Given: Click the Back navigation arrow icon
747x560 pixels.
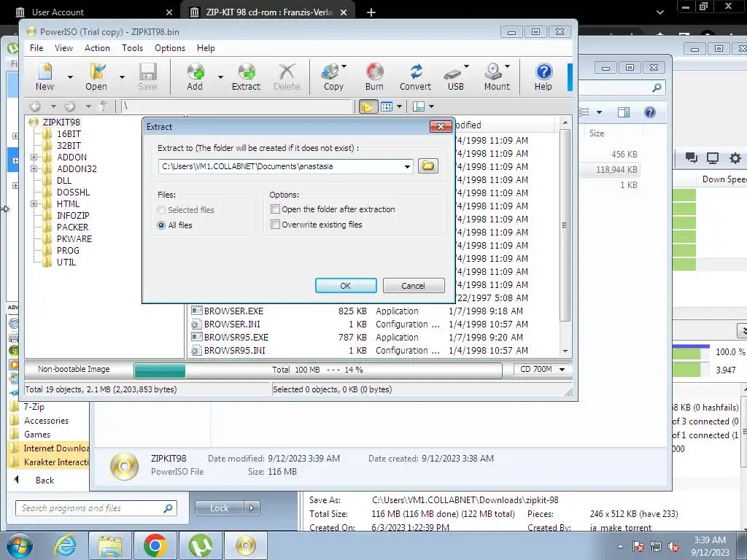Looking at the screenshot, I should [35, 106].
